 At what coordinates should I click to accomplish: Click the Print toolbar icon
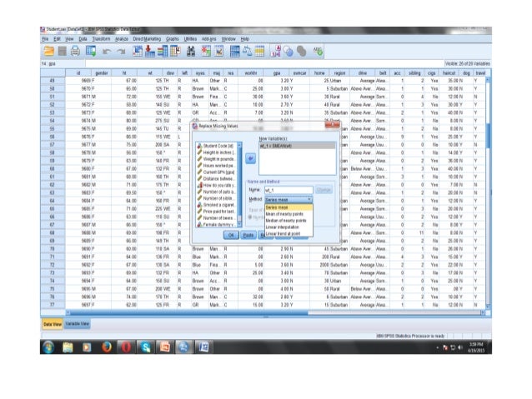75,51
